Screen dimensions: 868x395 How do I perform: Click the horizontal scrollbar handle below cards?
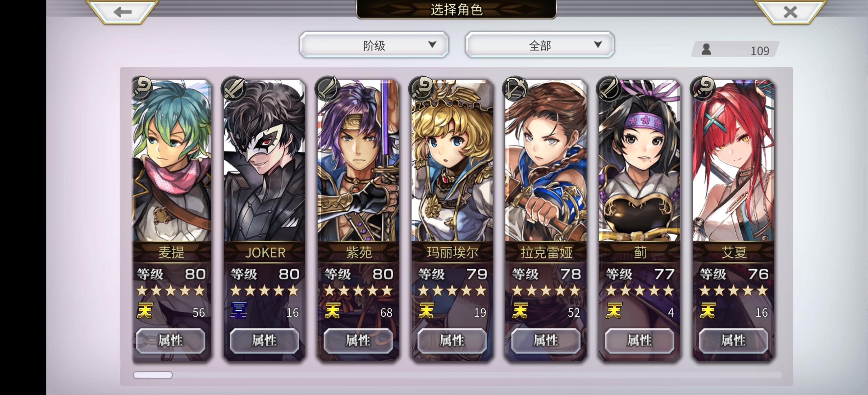tap(153, 375)
